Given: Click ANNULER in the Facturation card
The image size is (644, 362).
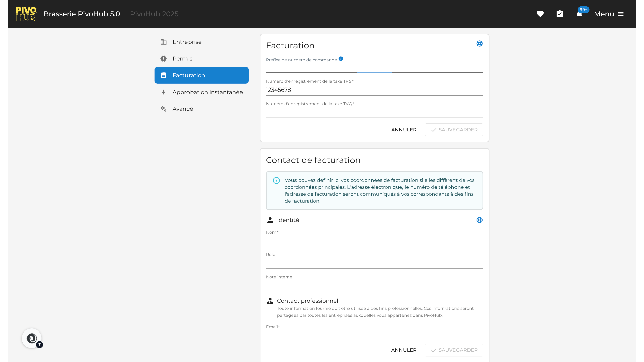Looking at the screenshot, I should coord(404,130).
